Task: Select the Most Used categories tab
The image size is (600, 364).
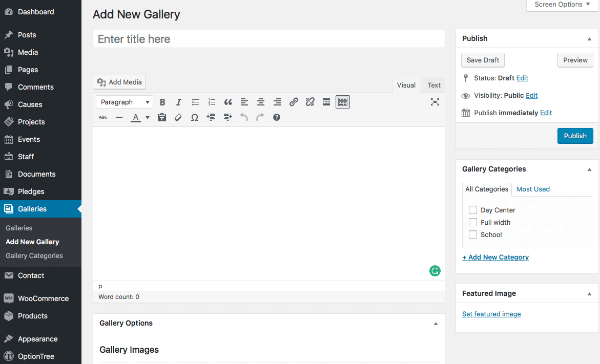Action: tap(533, 189)
